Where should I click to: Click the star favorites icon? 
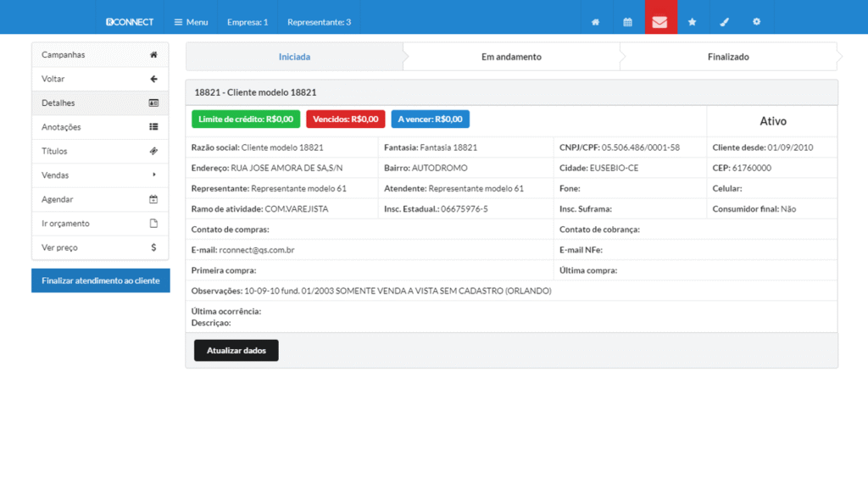(692, 22)
